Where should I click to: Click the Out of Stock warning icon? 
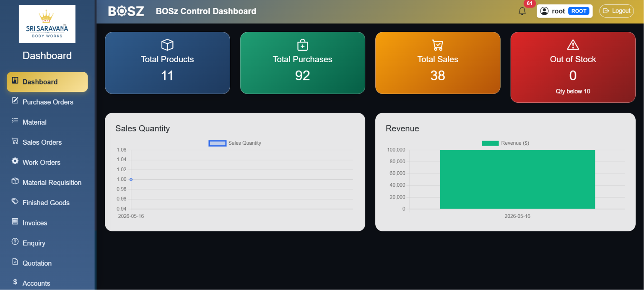pyautogui.click(x=573, y=44)
